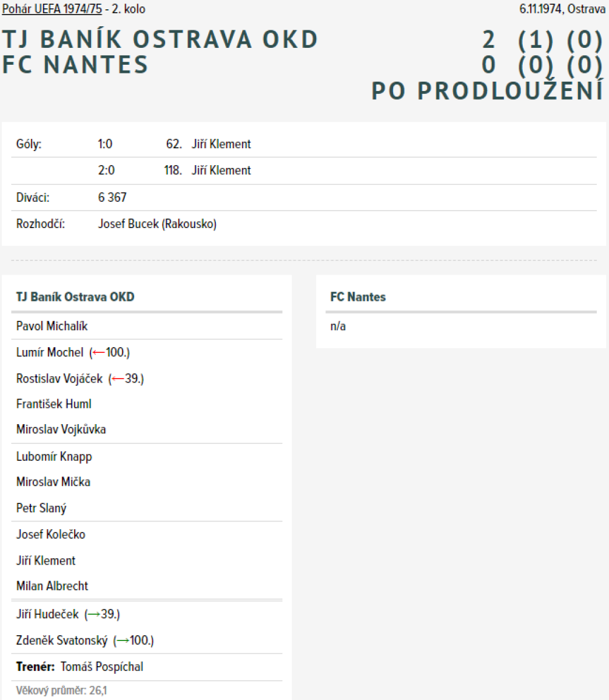The height and width of the screenshot is (700, 609).
Task: Click goalkeeper Pavol Michalík in lineup
Action: (x=52, y=326)
